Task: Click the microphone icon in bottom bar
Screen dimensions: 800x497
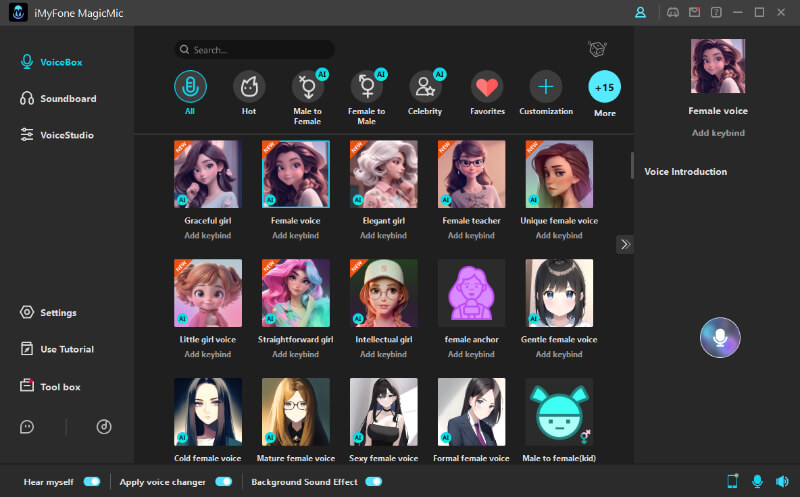Action: 757,481
